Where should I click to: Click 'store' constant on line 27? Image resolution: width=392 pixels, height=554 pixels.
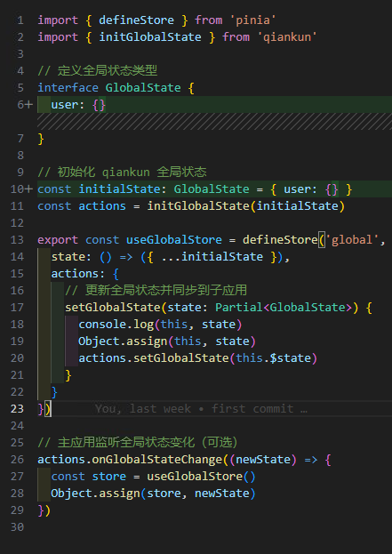pyautogui.click(x=109, y=477)
